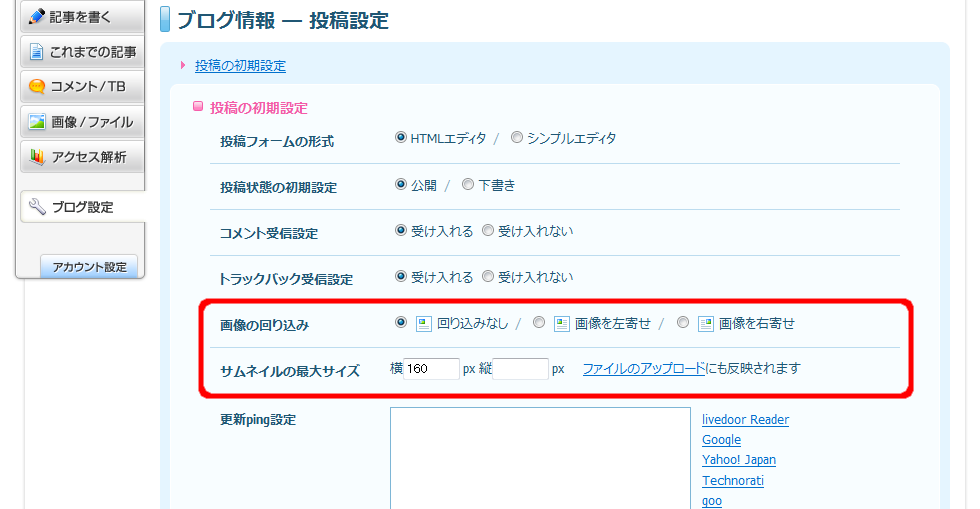Click the document icon for これまでの記事
Image resolution: width=980 pixels, height=509 pixels.
click(x=37, y=52)
